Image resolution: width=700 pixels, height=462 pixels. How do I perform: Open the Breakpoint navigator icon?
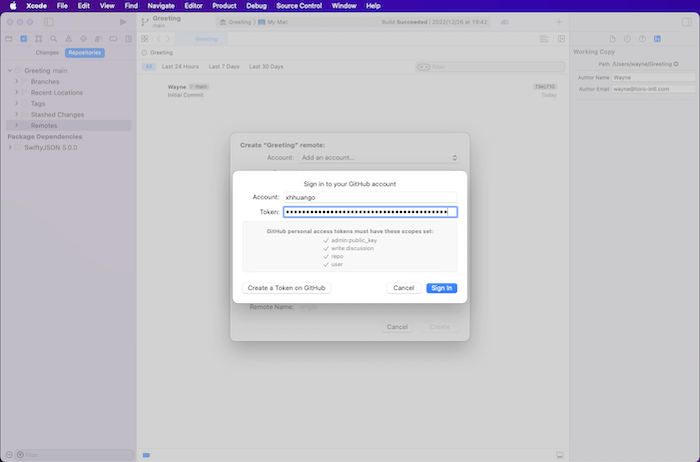click(113, 39)
